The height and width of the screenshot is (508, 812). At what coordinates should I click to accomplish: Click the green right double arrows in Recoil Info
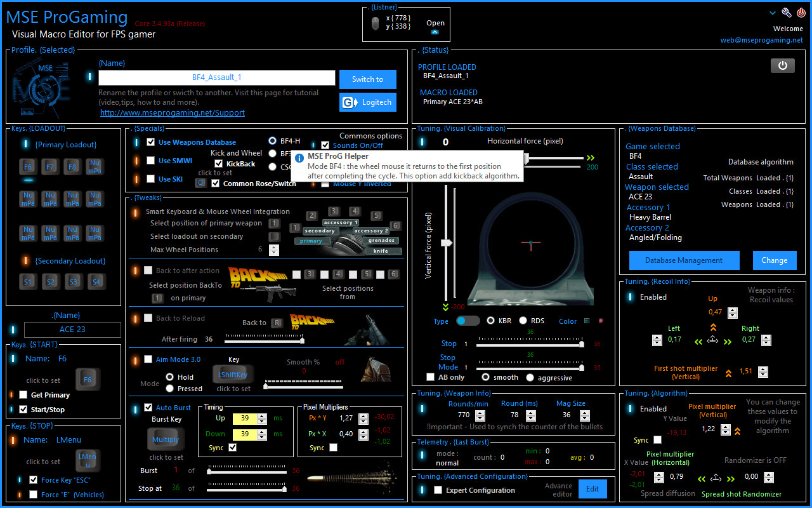point(726,341)
